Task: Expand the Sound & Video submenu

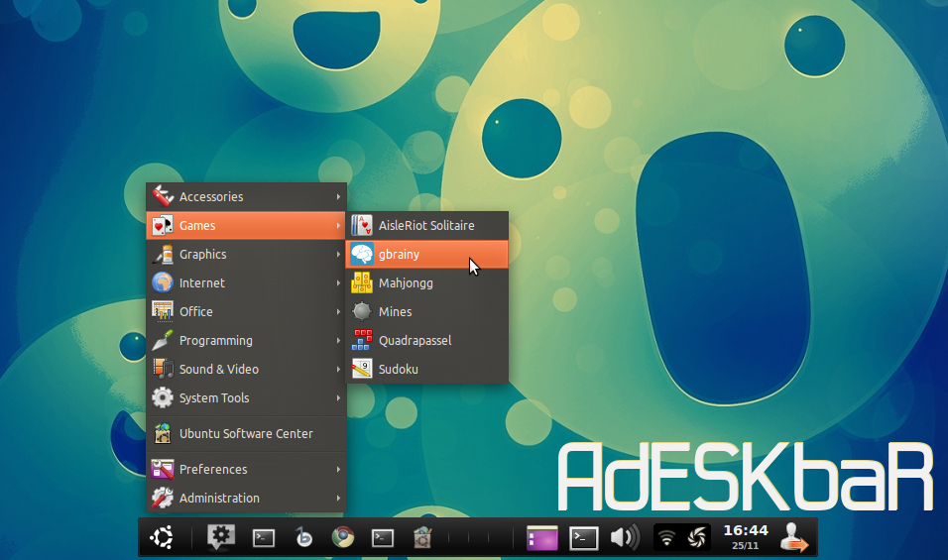Action: pos(246,369)
